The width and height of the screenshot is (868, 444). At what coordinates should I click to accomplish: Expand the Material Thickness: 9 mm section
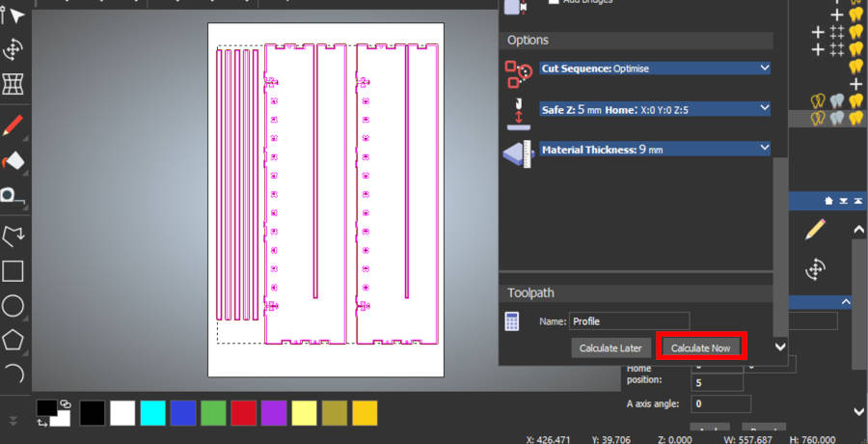pyautogui.click(x=655, y=149)
